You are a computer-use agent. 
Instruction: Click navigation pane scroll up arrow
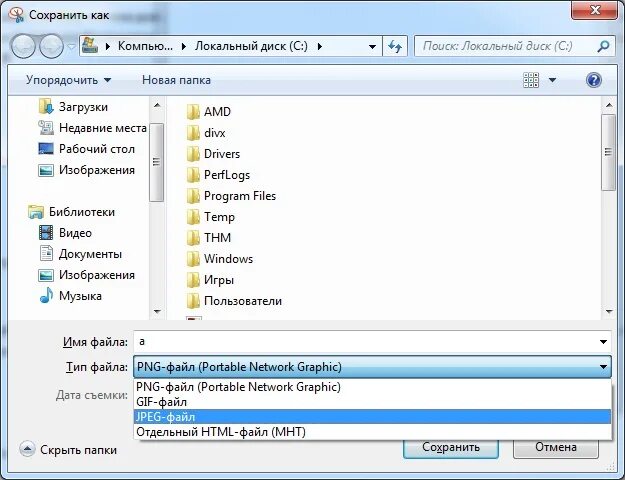[157, 105]
